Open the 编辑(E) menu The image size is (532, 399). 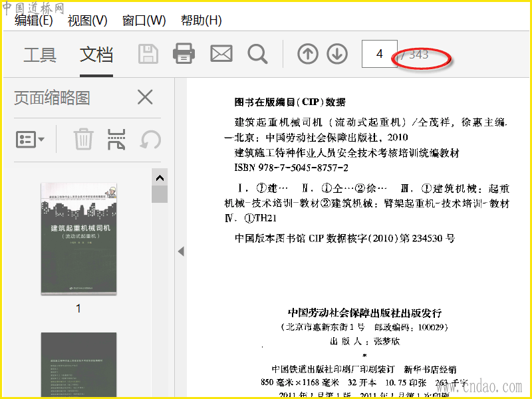pyautogui.click(x=34, y=21)
